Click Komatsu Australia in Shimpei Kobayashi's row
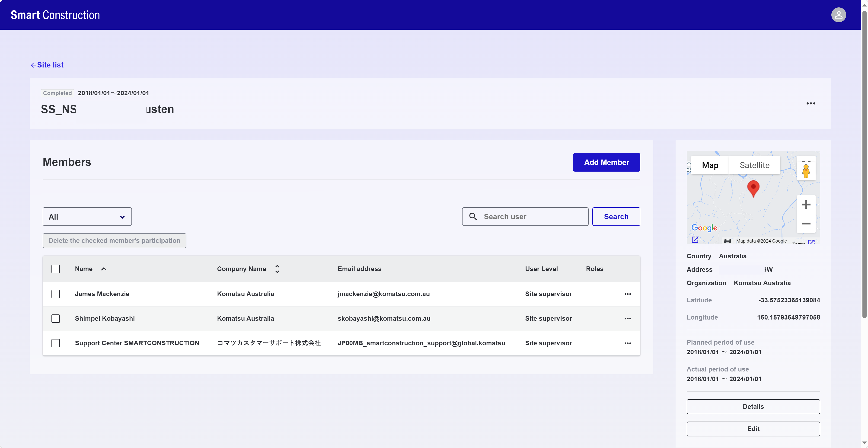The height and width of the screenshot is (448, 868). (x=246, y=319)
